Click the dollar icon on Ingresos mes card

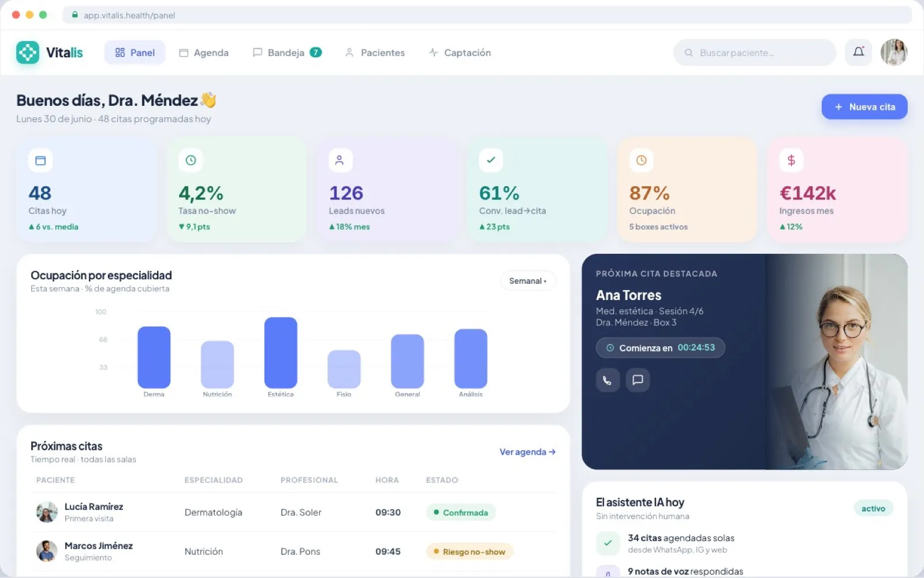[x=791, y=160]
